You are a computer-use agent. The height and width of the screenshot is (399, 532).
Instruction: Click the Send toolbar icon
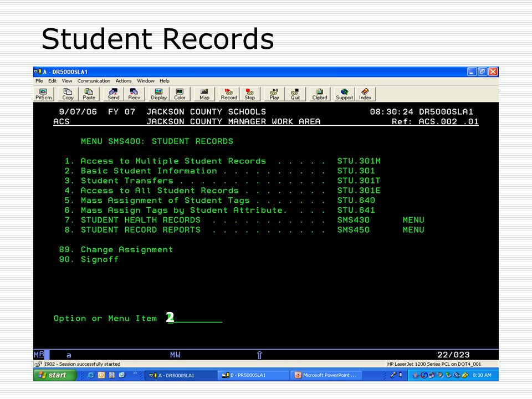[x=113, y=94]
